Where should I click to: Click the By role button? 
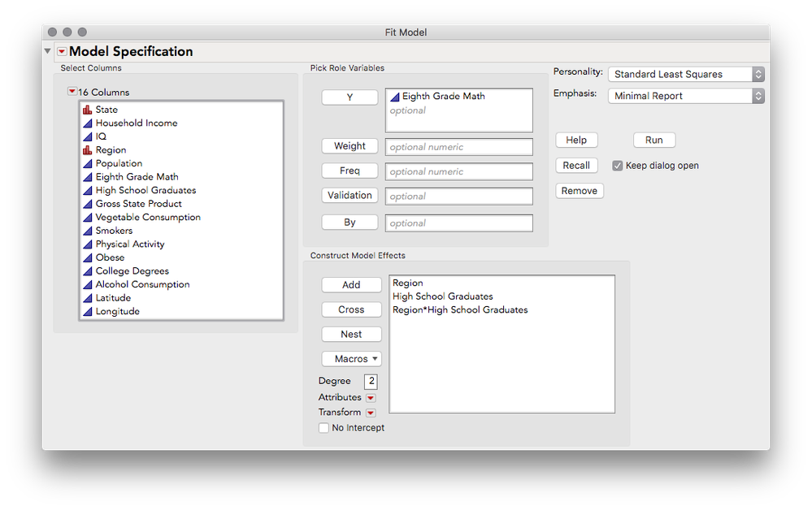click(350, 222)
